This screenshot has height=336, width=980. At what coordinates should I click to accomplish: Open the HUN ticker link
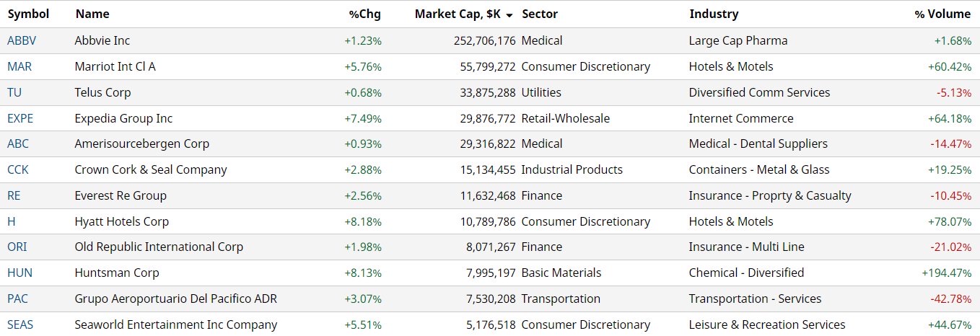[19, 273]
